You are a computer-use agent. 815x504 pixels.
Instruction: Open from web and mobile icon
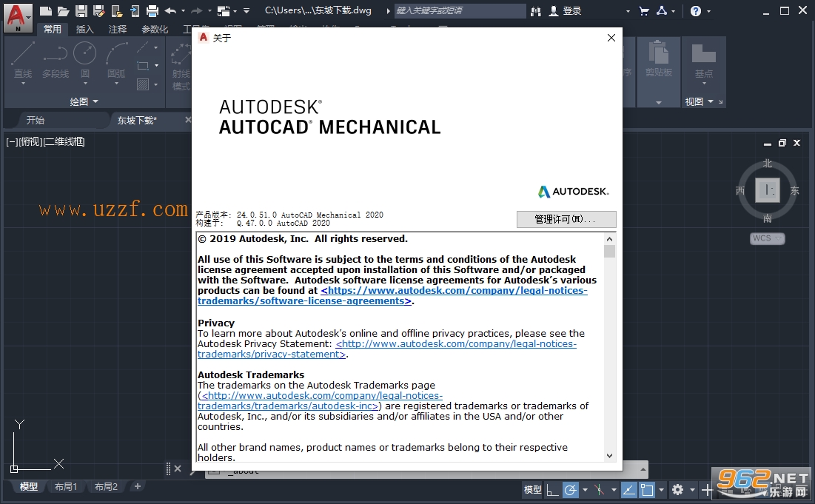pos(117,10)
